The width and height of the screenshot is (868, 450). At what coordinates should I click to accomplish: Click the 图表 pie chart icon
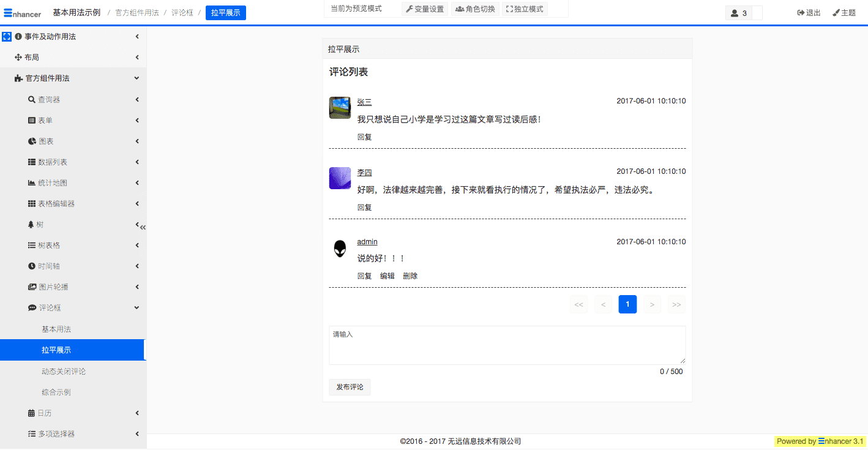[x=32, y=141]
